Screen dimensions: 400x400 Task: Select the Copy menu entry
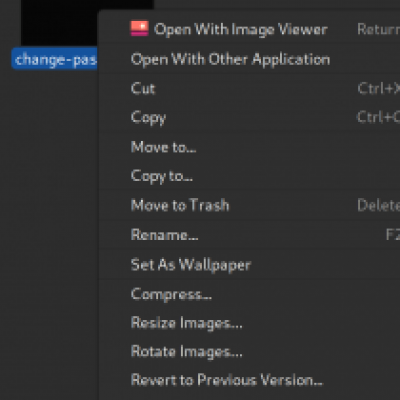coord(148,118)
